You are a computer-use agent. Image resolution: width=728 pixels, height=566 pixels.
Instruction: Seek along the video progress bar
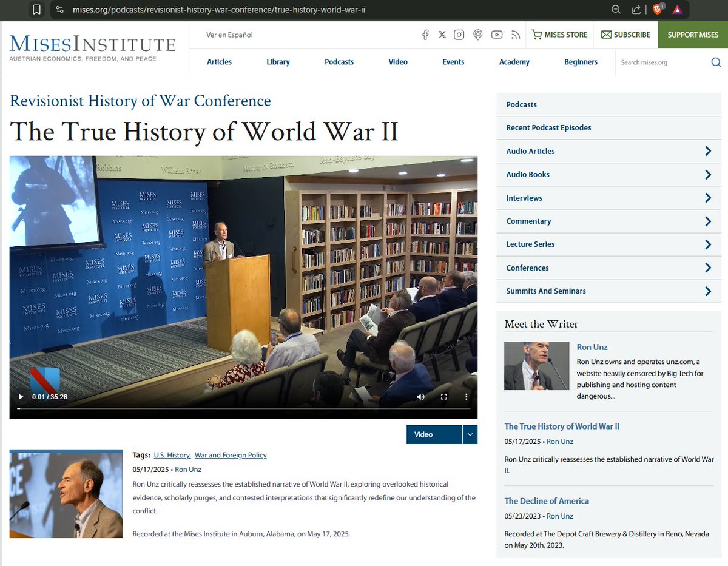point(243,409)
